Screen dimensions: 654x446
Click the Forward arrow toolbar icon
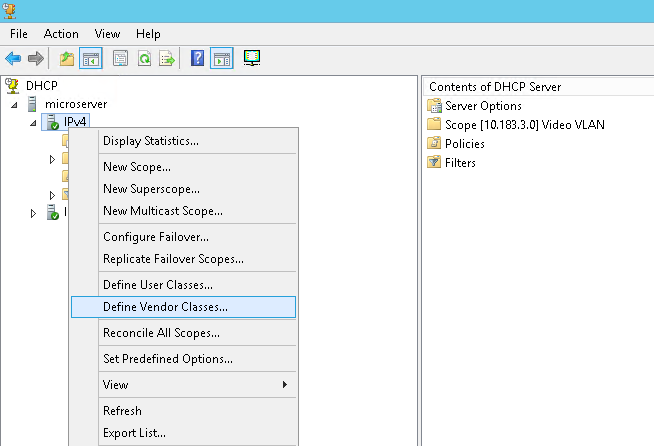coord(36,58)
